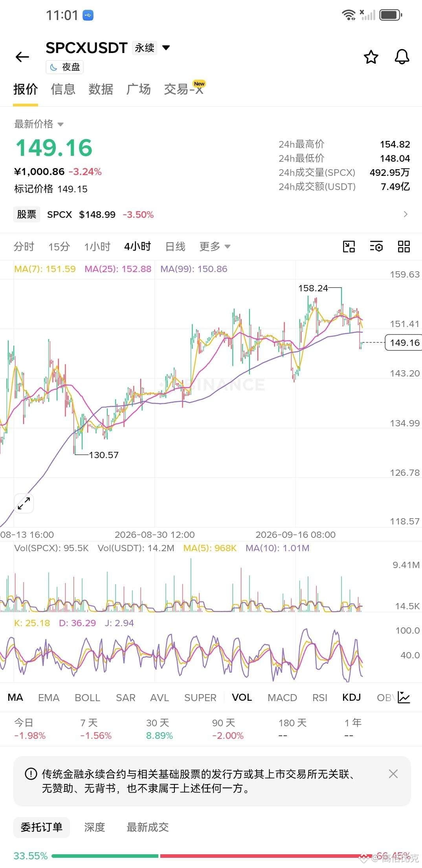Image resolution: width=422 pixels, height=868 pixels.
Task: Switch to the 深度 depth view
Action: 94,827
